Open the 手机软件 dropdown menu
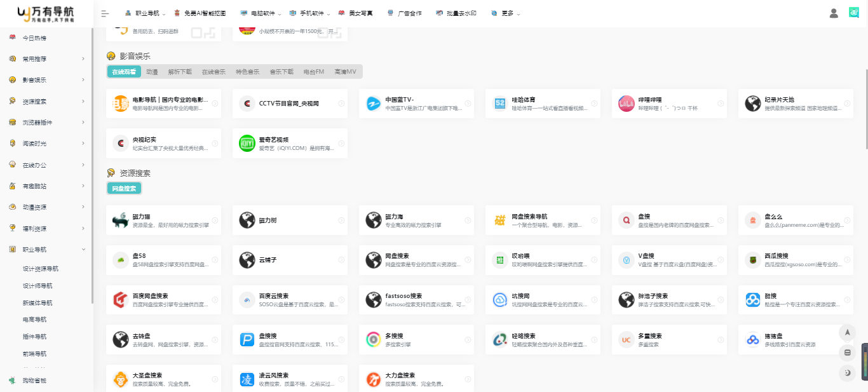 pos(309,13)
